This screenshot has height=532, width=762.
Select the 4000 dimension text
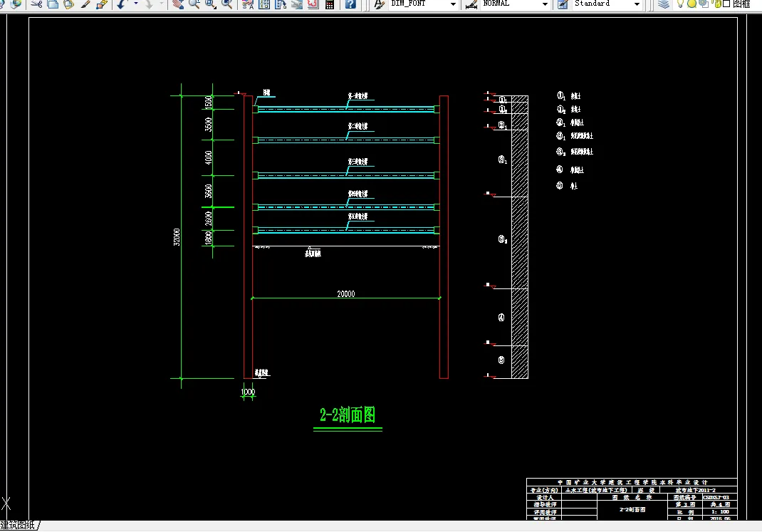click(x=209, y=157)
